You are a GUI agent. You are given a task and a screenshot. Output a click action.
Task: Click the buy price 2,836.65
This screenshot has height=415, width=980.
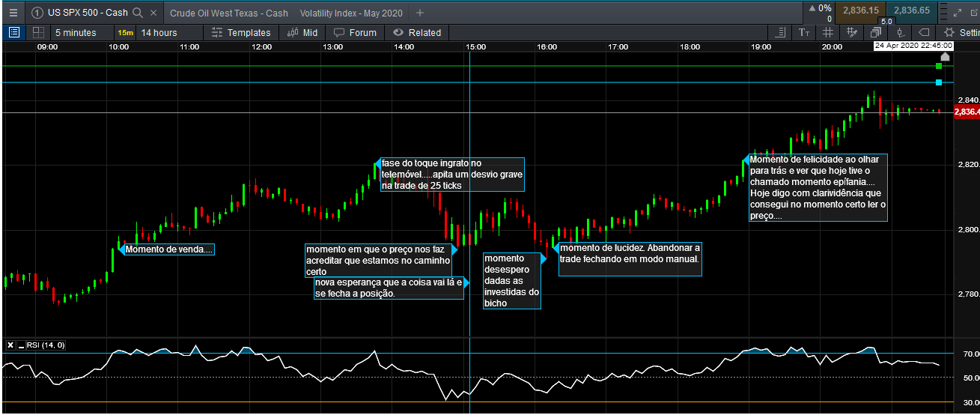(x=911, y=10)
